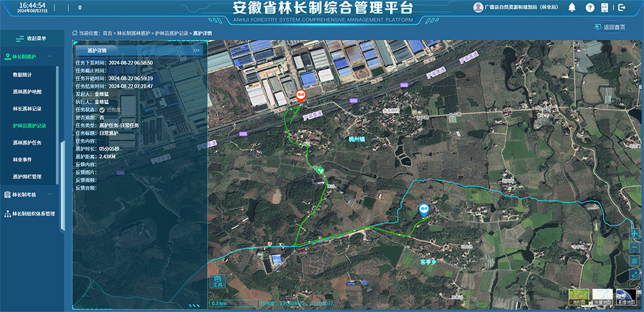The image size is (644, 312).
Task: Click the blue end point marker
Action: click(424, 208)
